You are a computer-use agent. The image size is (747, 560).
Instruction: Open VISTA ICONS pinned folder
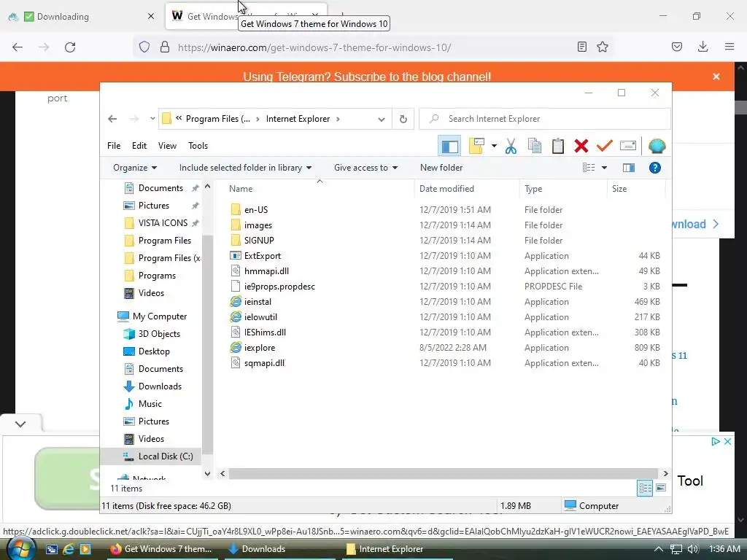pyautogui.click(x=163, y=223)
